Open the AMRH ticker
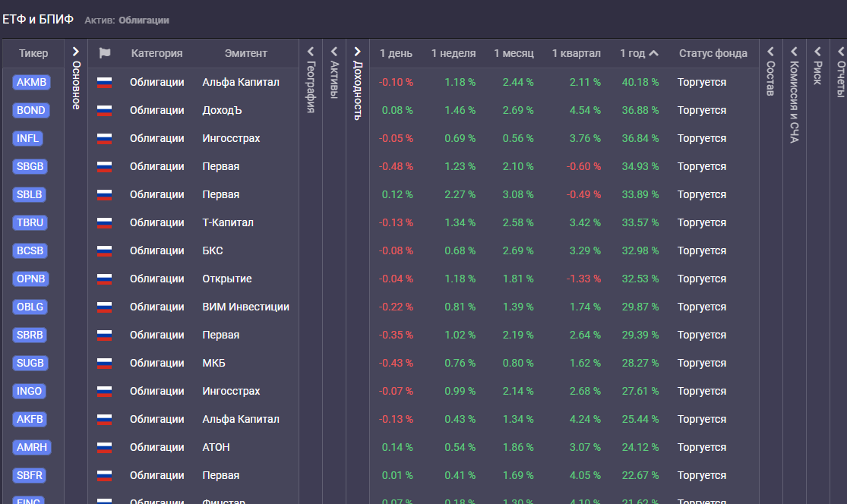Viewport: 847px width, 504px height. point(32,447)
